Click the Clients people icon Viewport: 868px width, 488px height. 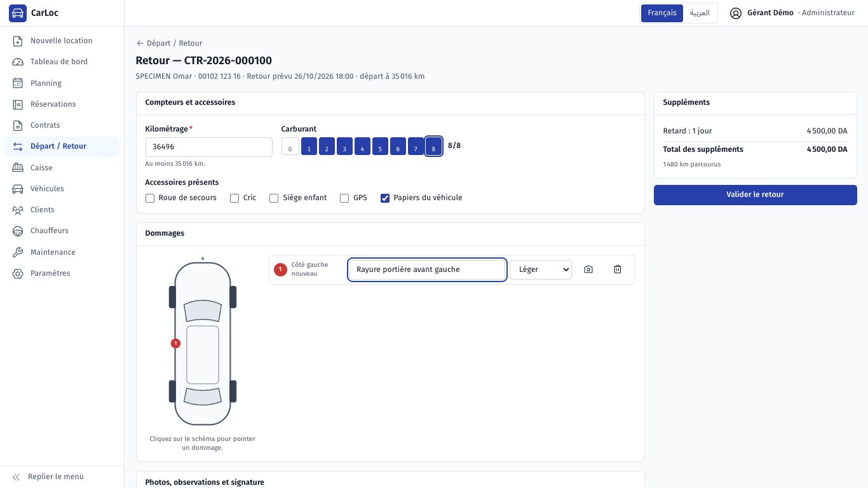coord(18,210)
